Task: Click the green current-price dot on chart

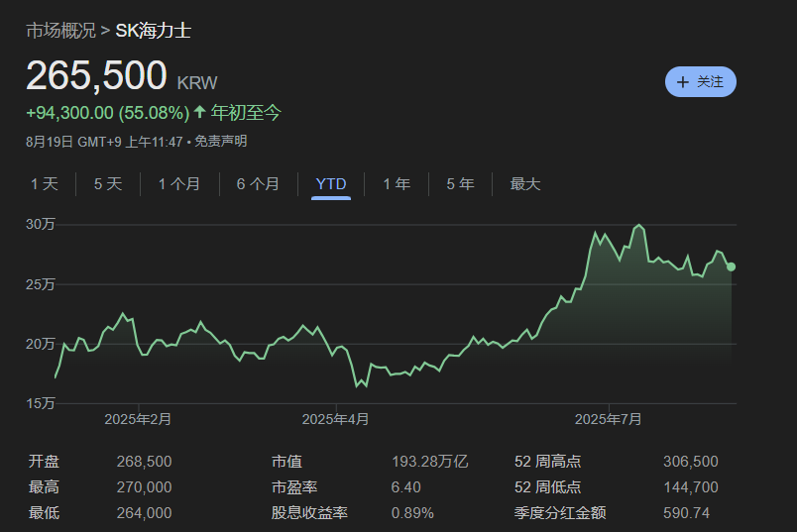Action: point(731,266)
